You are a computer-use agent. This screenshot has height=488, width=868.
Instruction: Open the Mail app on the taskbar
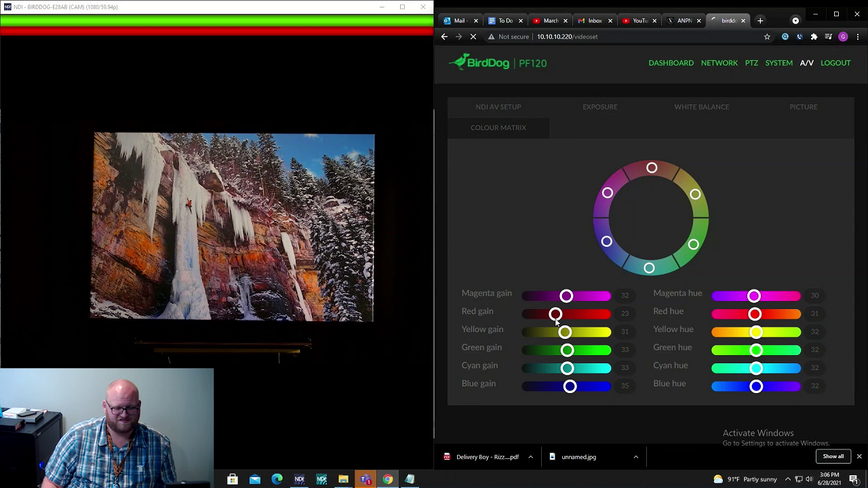click(x=255, y=479)
